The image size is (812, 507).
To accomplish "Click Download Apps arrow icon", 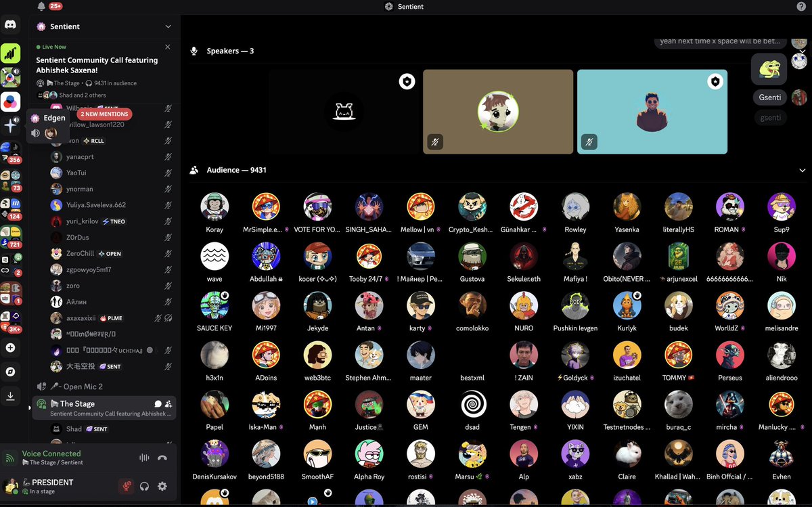I will 10,397.
